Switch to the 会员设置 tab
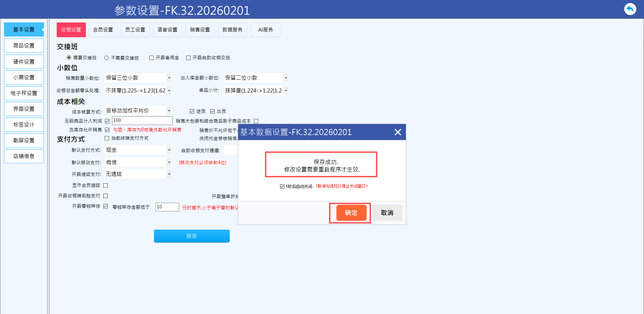 point(103,30)
